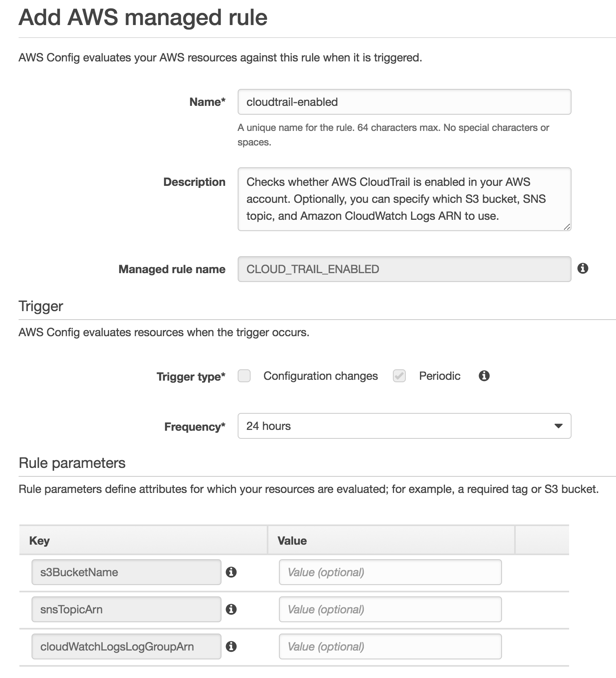Click the snsTopicArn value field

click(x=390, y=609)
